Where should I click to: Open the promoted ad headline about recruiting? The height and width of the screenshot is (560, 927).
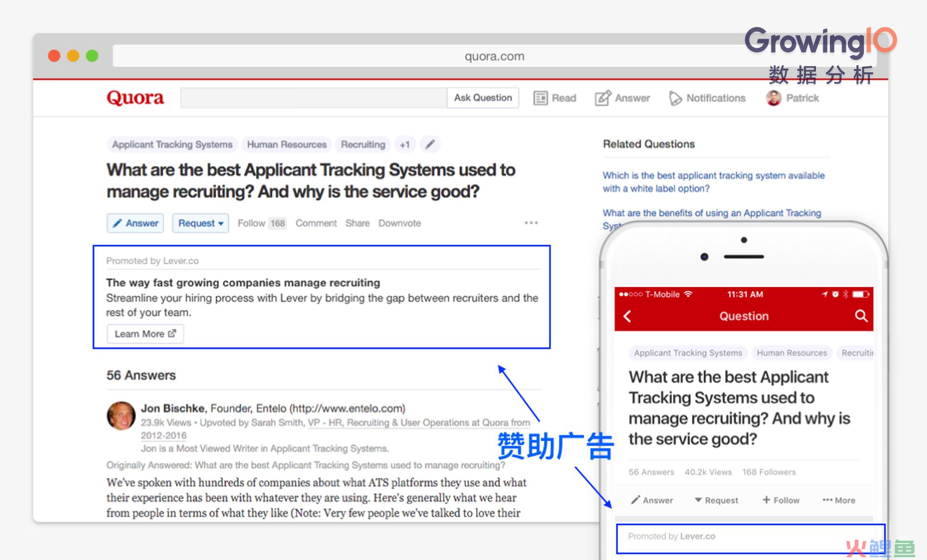243,282
